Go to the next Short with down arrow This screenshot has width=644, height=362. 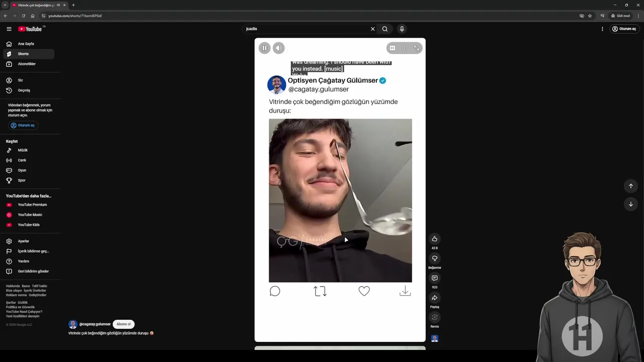[x=631, y=204]
